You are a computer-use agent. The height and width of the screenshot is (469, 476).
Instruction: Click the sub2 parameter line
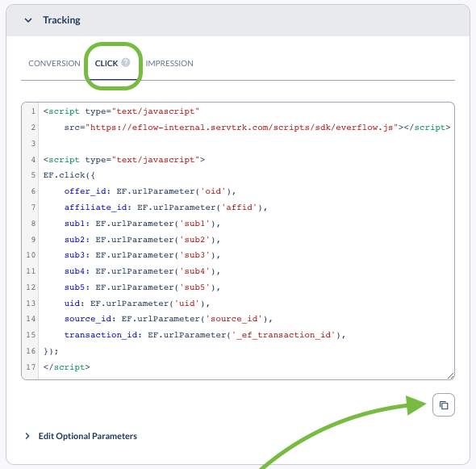(x=142, y=240)
